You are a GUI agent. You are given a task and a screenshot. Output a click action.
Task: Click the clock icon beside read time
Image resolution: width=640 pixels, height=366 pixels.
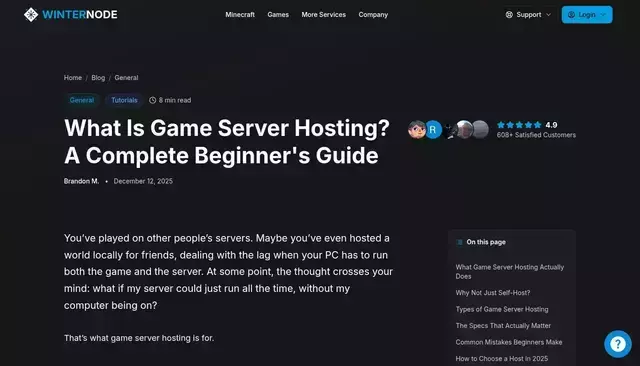[x=152, y=100]
